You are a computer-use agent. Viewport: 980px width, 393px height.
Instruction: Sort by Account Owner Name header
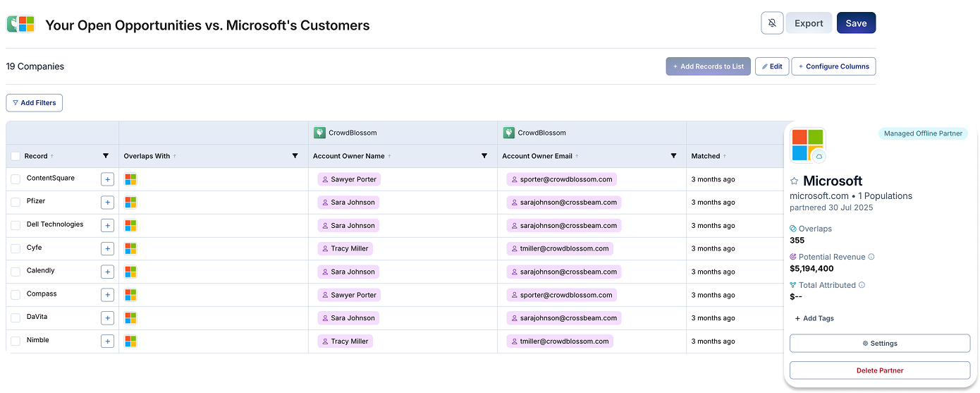352,156
